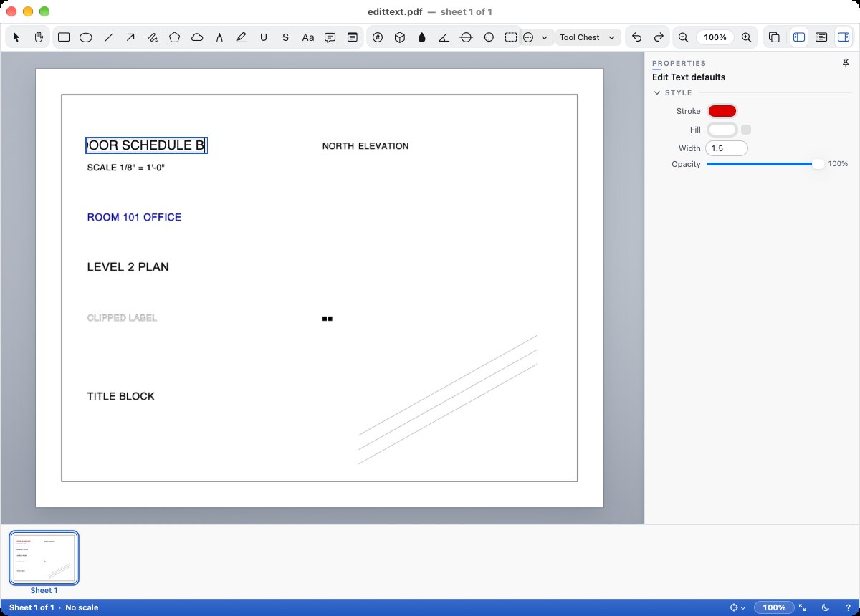Click the fit-to-window expand arrows icon

(803, 607)
